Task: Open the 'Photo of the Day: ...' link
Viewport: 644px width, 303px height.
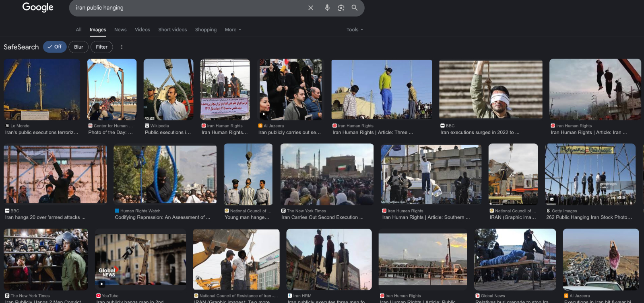Action: (x=111, y=132)
